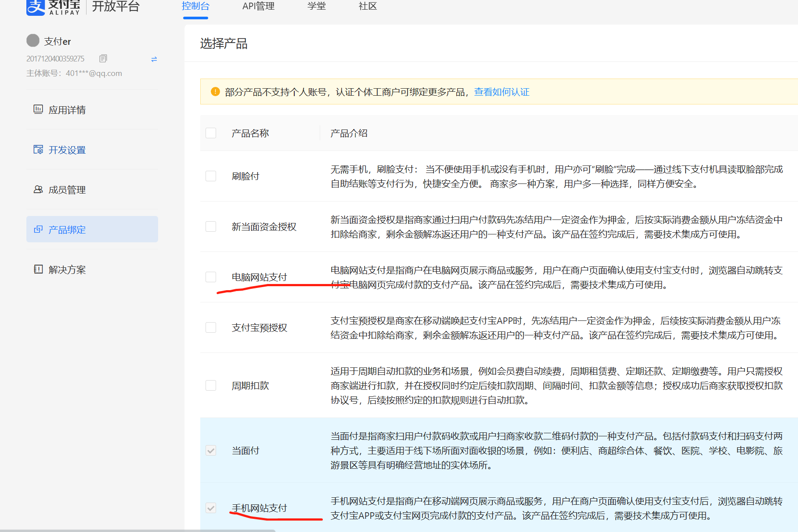The width and height of the screenshot is (798, 532).
Task: Copy the app ID 2017120400359275 with copy icon
Action: coord(103,58)
